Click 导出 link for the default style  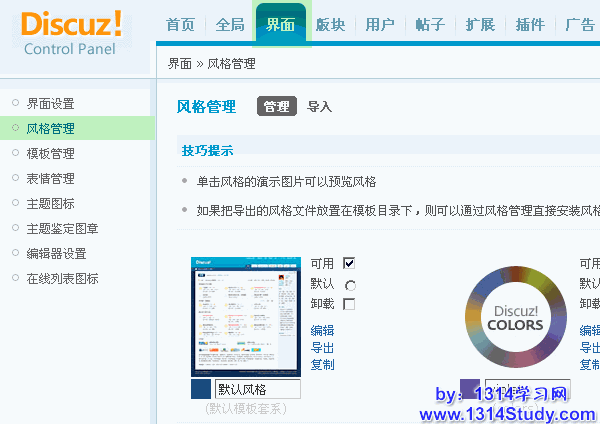coord(322,348)
